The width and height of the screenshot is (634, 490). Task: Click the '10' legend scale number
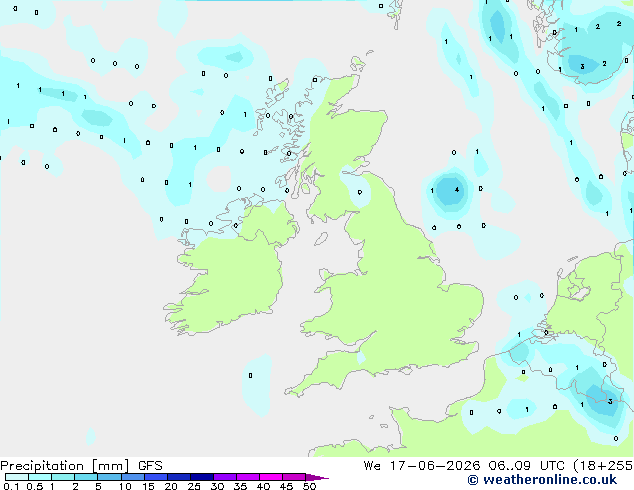[x=125, y=486]
